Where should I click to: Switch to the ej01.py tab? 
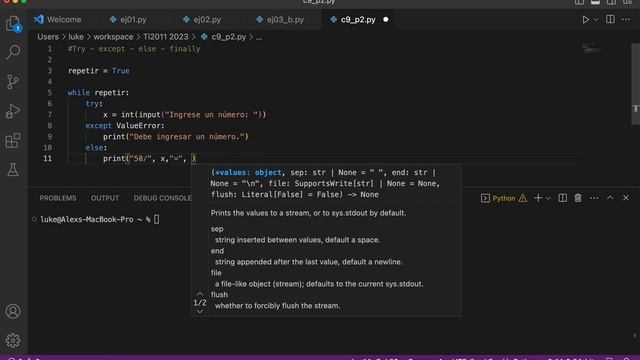pyautogui.click(x=128, y=20)
